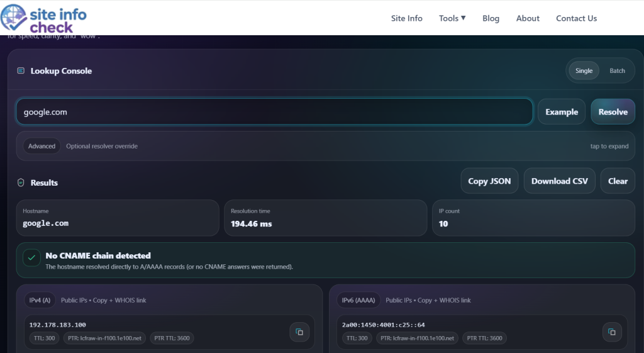Screen dimensions: 644x353
Task: Switch to Batch lookup mode
Action: tap(617, 70)
